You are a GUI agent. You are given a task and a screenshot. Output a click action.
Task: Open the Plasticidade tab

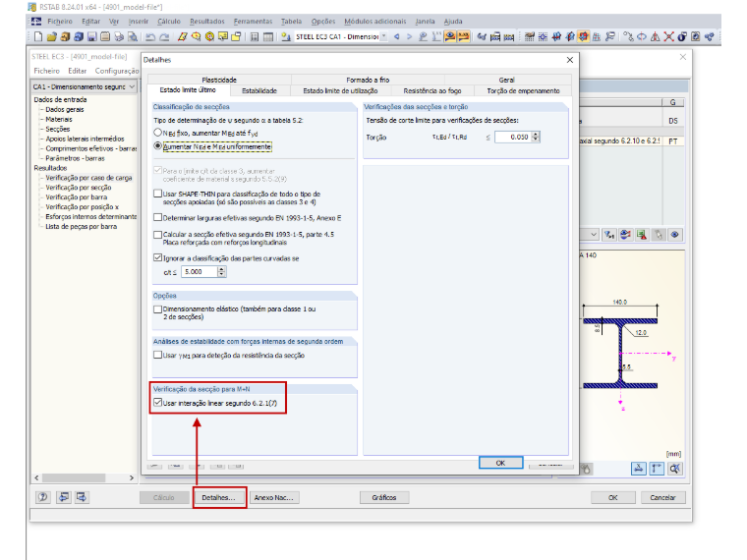[219, 80]
